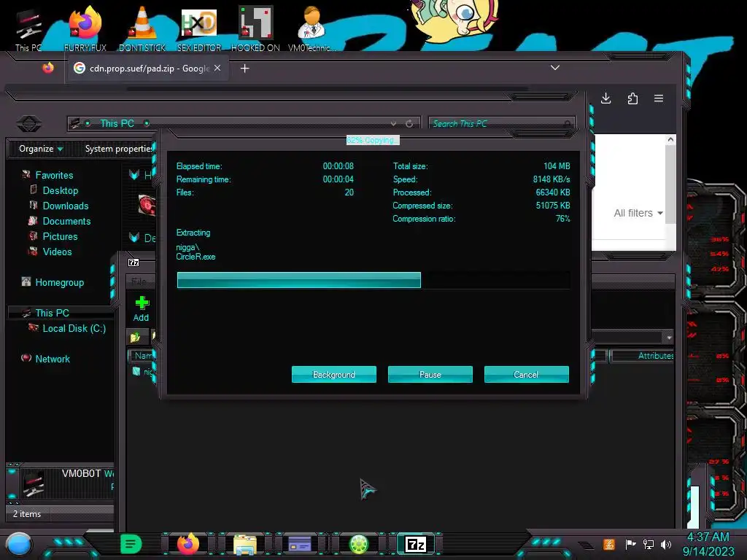Click the Add button in 7-Zip

tap(141, 308)
